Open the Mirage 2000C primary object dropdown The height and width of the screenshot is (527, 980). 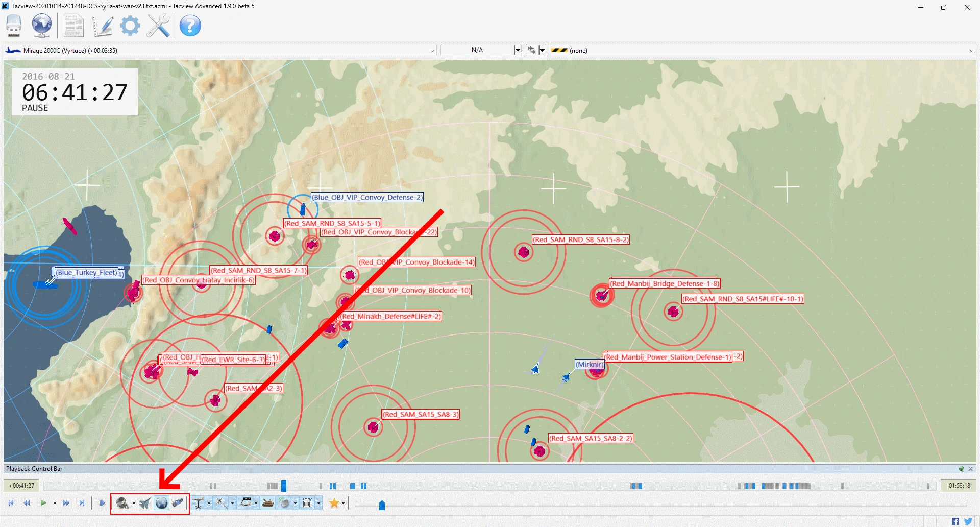(220, 50)
